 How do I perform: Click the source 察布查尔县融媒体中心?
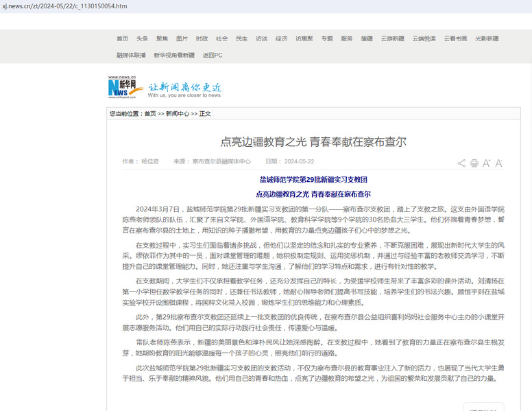coord(221,161)
